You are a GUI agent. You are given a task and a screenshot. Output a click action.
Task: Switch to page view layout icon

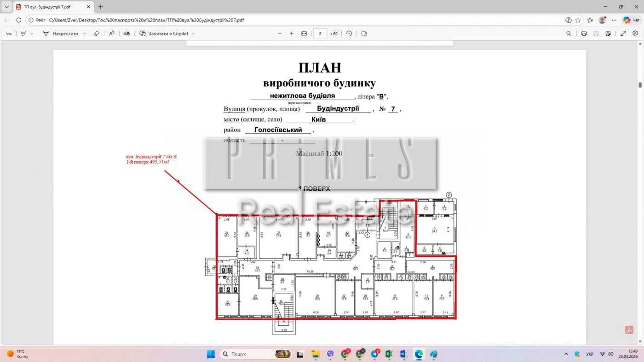(364, 34)
